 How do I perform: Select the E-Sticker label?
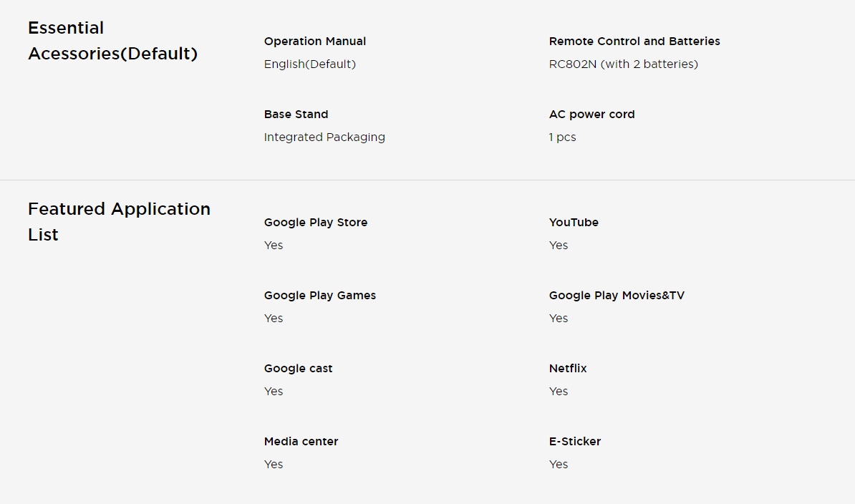[574, 442]
